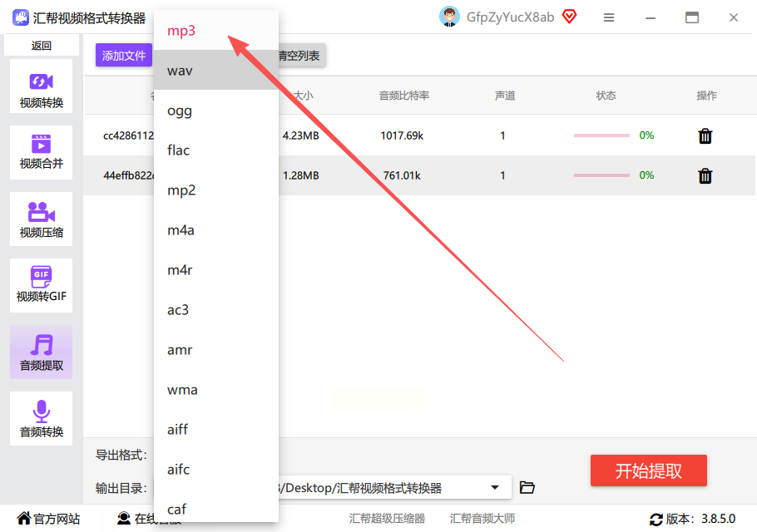Image resolution: width=757 pixels, height=532 pixels.
Task: Open the 视频转换 video convert tool
Action: (x=41, y=86)
